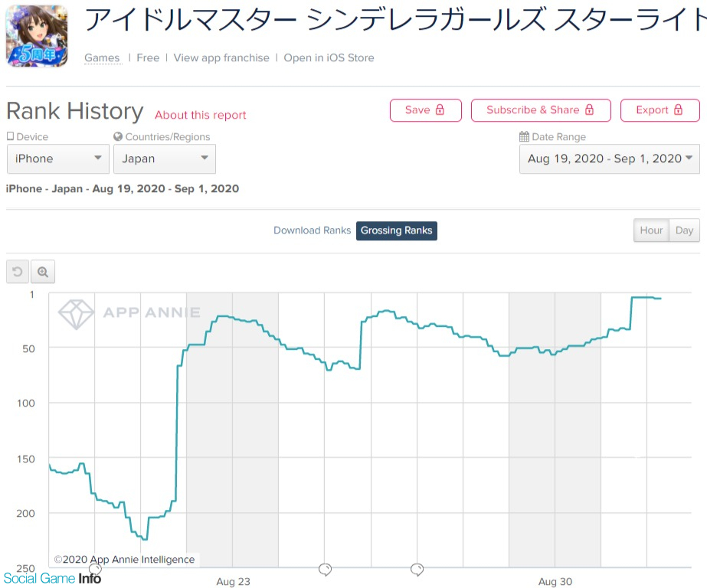This screenshot has height=588, width=707.
Task: Click calendar icon beside Date Range
Action: [x=524, y=137]
